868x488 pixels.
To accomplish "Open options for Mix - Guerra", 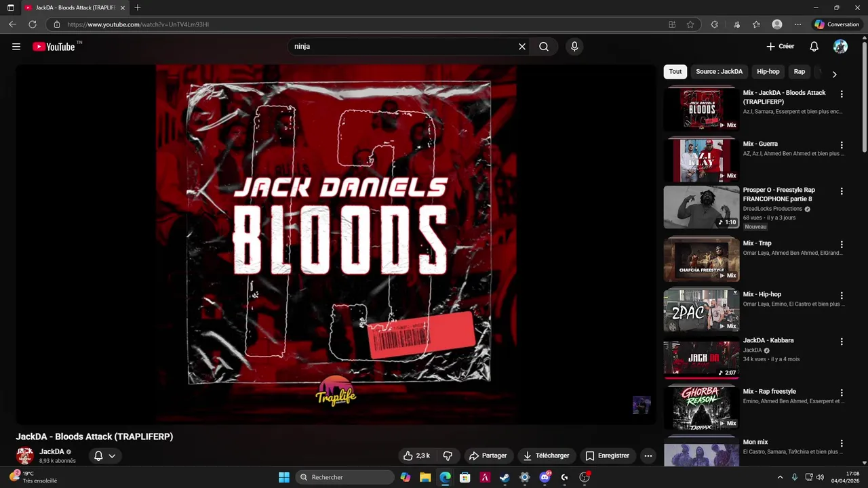I will 842,145.
